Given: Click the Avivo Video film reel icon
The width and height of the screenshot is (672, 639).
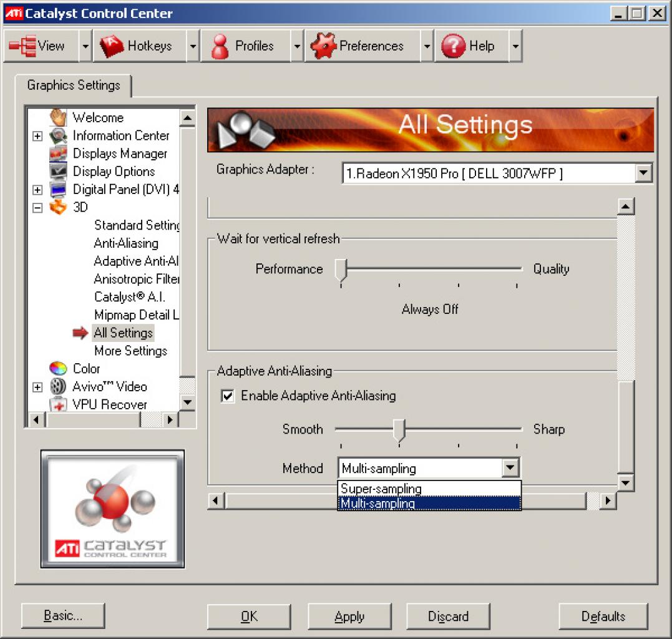Looking at the screenshot, I should click(x=58, y=386).
